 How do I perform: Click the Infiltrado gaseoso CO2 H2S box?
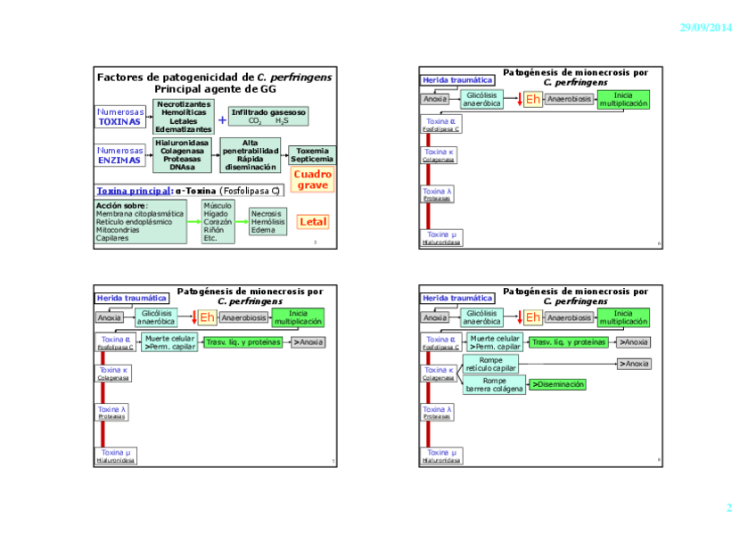pos(268,117)
